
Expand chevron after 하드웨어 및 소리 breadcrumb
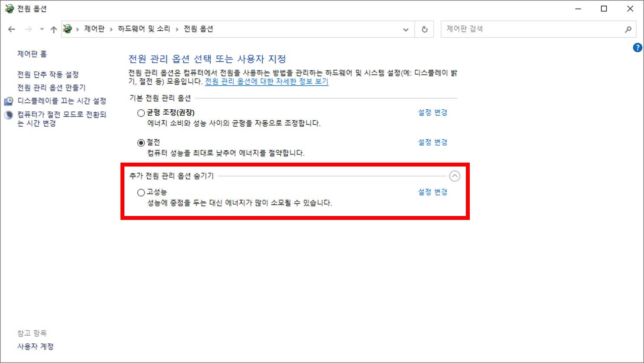pos(177,29)
